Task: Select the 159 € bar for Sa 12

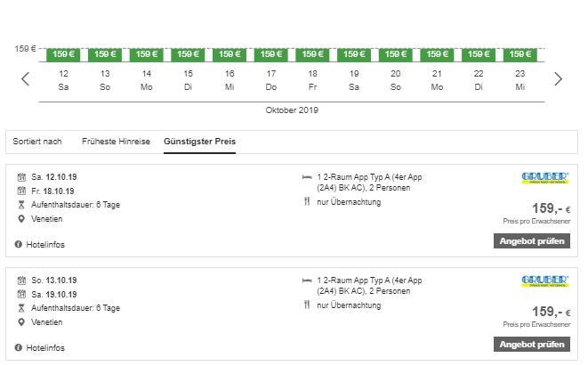Action: point(63,54)
